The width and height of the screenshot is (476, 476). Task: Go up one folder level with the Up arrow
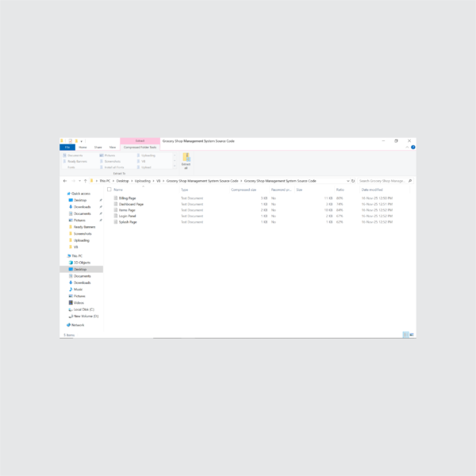[x=86, y=181]
